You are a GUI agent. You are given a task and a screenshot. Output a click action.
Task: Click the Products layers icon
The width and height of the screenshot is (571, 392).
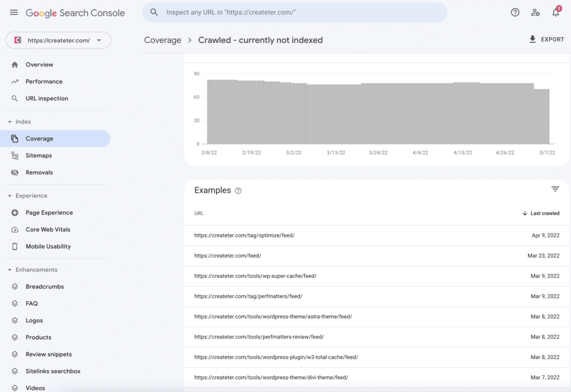pos(14,337)
